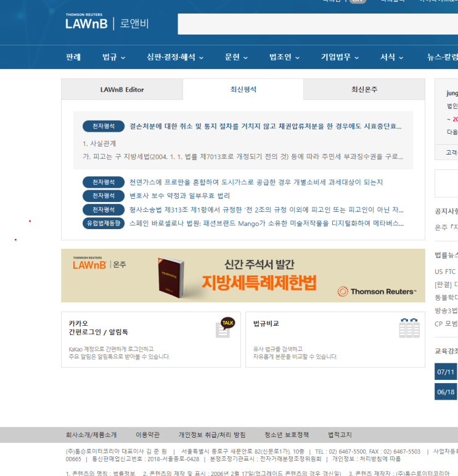Click Kakao 계정으로 간편하게 로그인 description

click(119, 353)
